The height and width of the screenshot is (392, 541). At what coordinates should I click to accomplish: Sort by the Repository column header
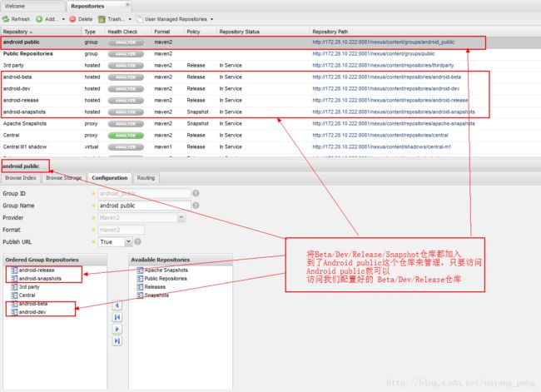point(42,32)
